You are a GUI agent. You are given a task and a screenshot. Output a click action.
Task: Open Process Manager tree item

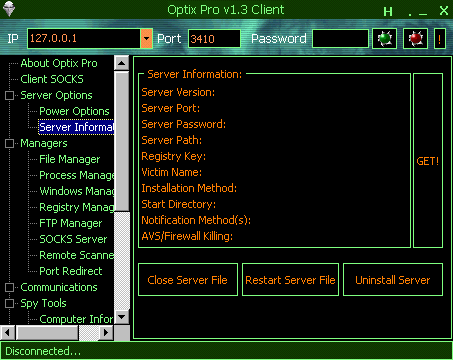click(77, 175)
